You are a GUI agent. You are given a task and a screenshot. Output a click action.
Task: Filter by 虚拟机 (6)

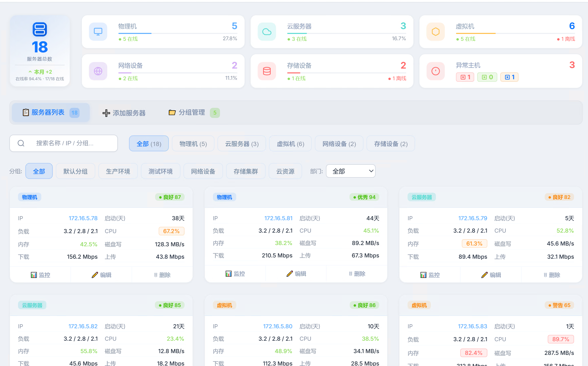(x=290, y=144)
